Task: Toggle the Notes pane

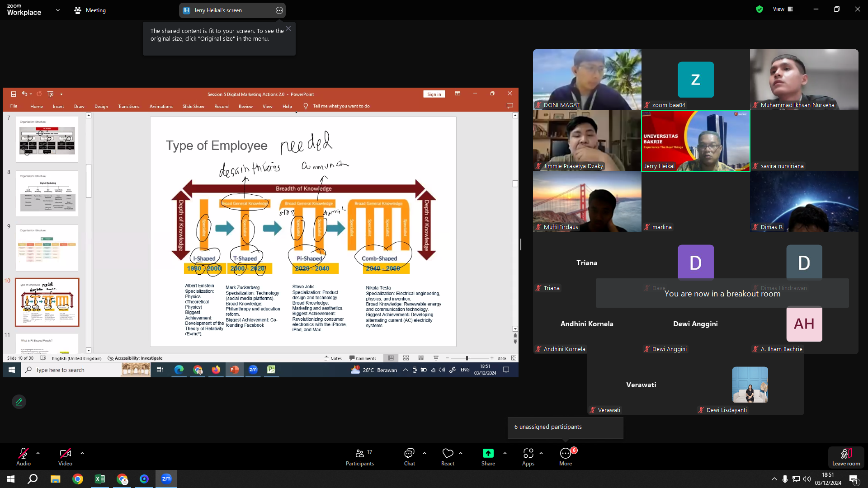Action: [333, 358]
